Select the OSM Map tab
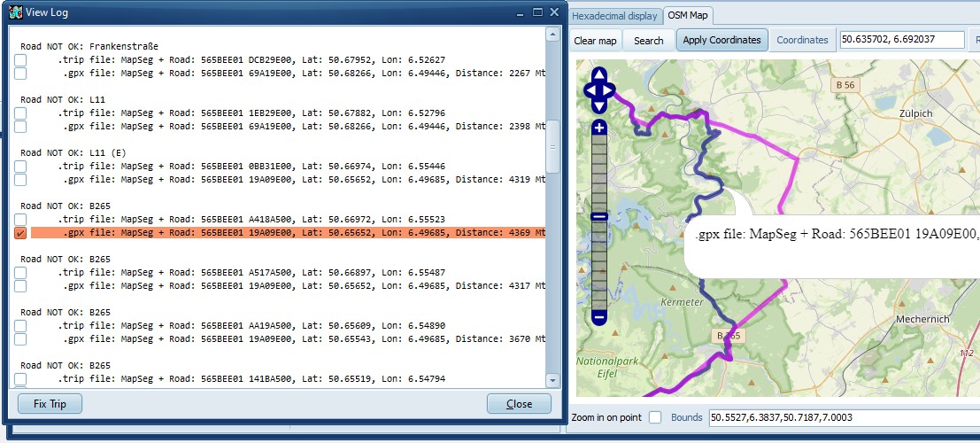The image size is (980, 443). (689, 16)
